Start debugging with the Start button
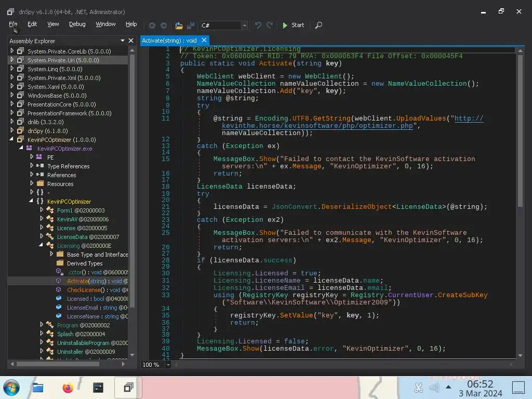This screenshot has width=532, height=399. click(294, 25)
